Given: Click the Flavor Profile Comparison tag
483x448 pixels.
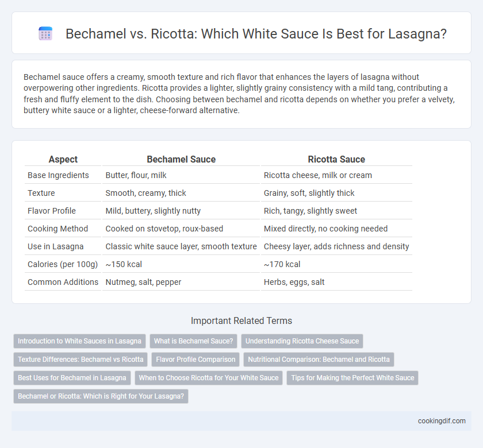Looking at the screenshot, I should coord(195,360).
